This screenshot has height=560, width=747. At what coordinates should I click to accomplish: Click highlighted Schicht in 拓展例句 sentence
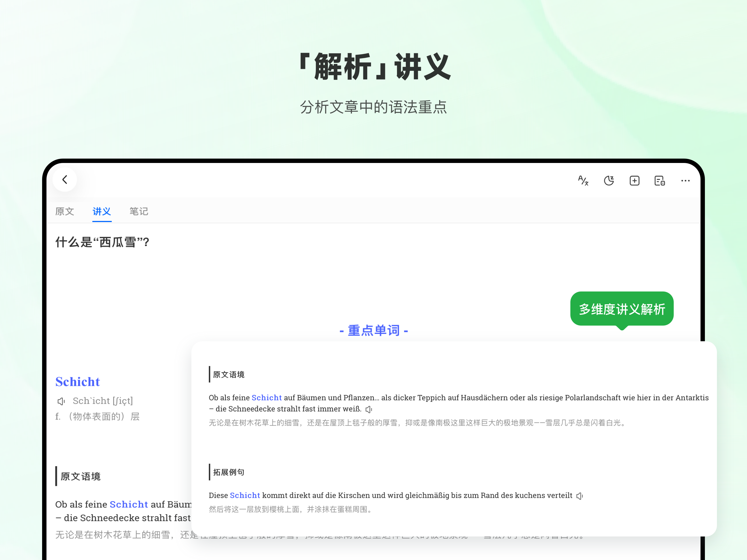[x=245, y=495]
